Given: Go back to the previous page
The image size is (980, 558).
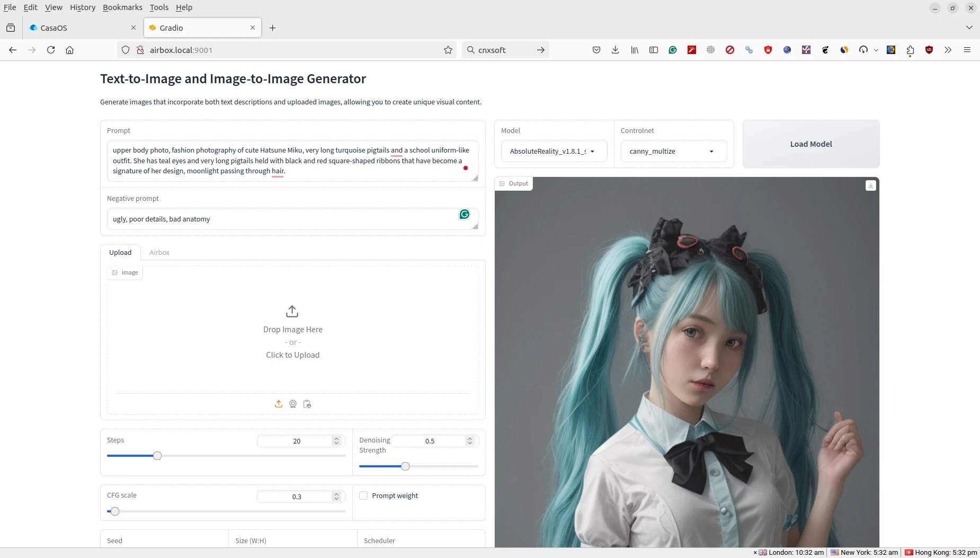Looking at the screenshot, I should (13, 50).
